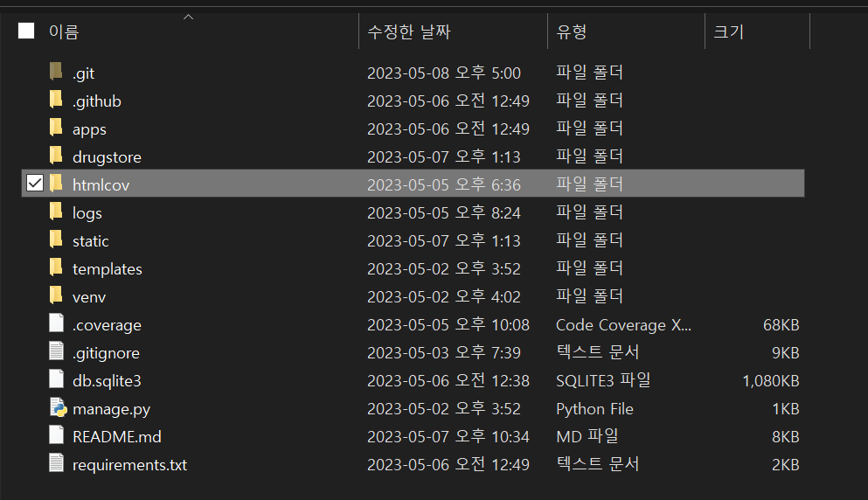
Task: Click the .git folder icon
Action: click(x=56, y=72)
